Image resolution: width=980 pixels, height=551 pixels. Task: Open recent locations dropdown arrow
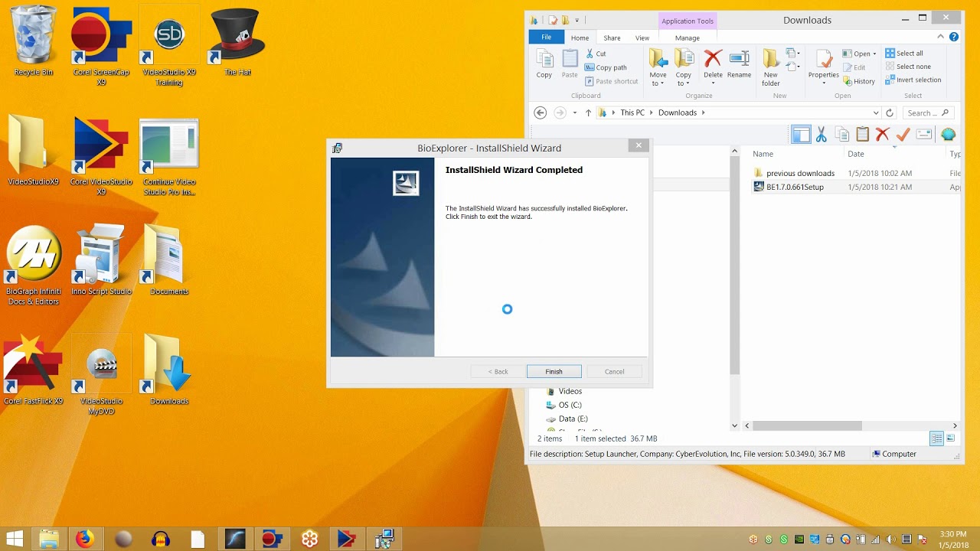pos(574,112)
